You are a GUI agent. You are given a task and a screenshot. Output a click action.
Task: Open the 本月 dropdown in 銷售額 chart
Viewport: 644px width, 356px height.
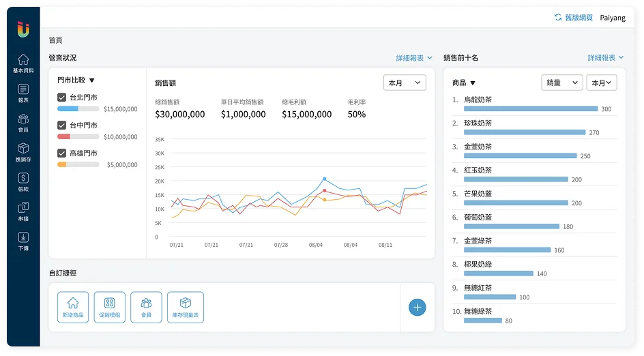[405, 83]
